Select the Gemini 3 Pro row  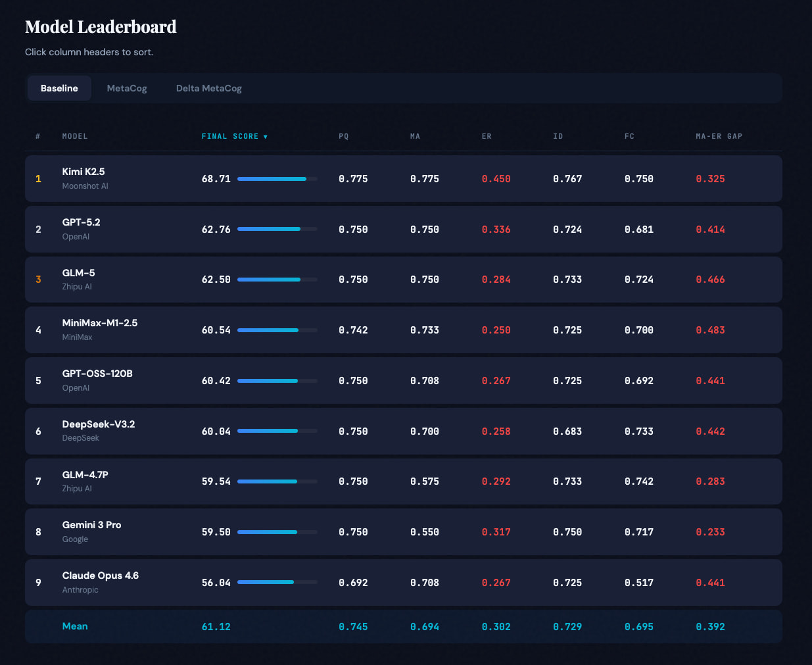coord(403,532)
